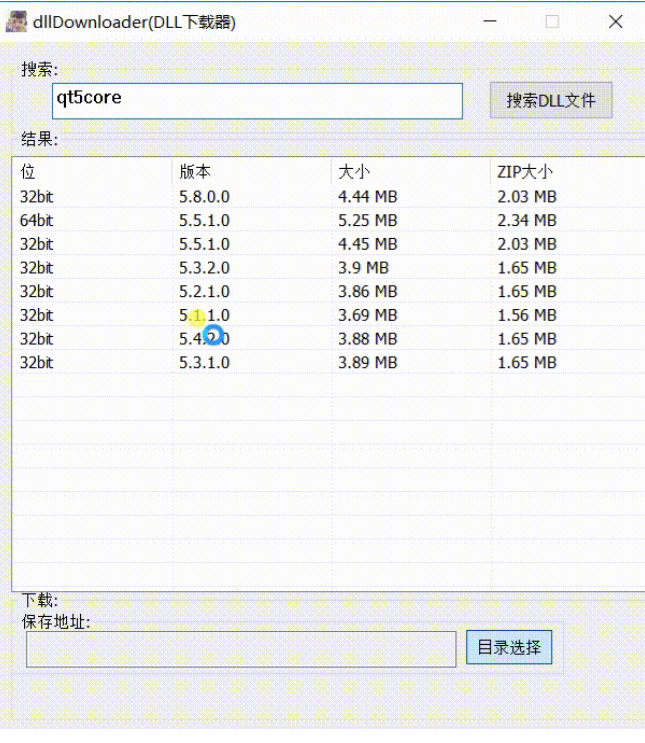Image resolution: width=645 pixels, height=743 pixels.
Task: Click the dllDownloader app icon in title bar
Action: tap(16, 22)
